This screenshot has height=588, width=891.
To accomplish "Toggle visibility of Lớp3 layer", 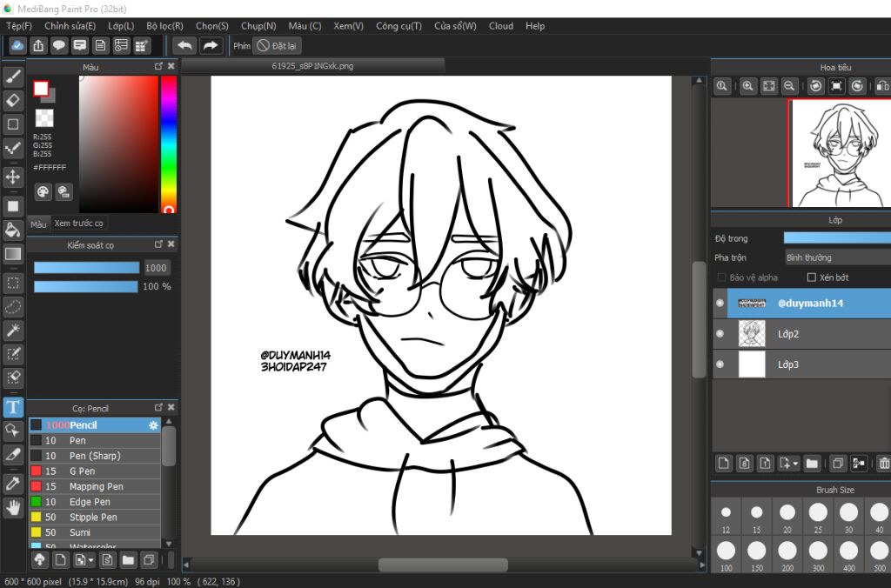I will [x=720, y=364].
